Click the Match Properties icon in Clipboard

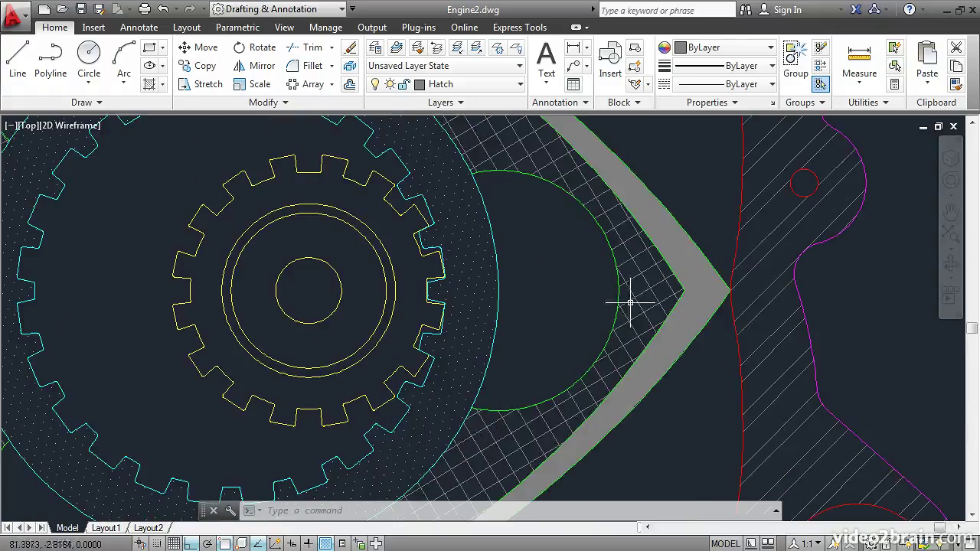click(956, 84)
